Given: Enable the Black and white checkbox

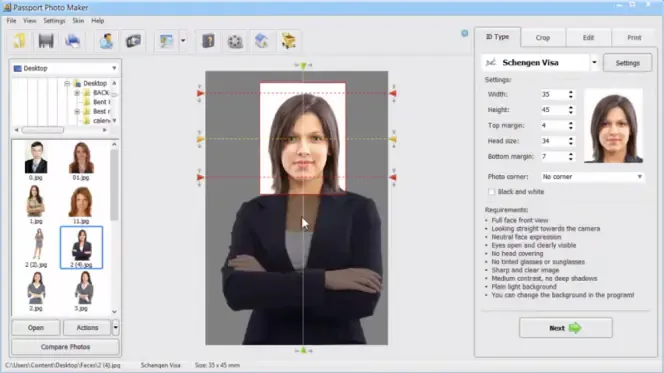Looking at the screenshot, I should pyautogui.click(x=491, y=192).
